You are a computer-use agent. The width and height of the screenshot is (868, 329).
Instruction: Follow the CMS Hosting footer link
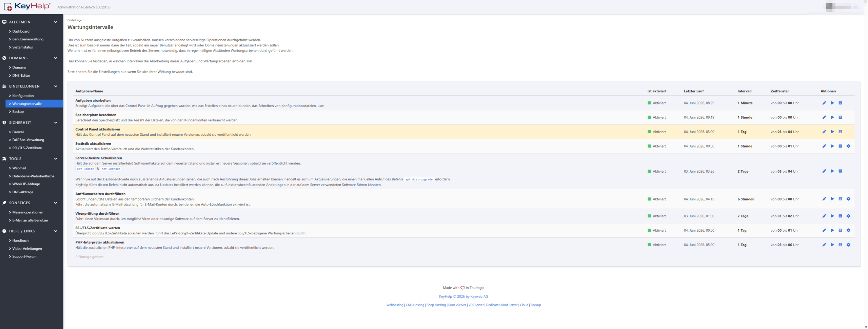pos(415,305)
